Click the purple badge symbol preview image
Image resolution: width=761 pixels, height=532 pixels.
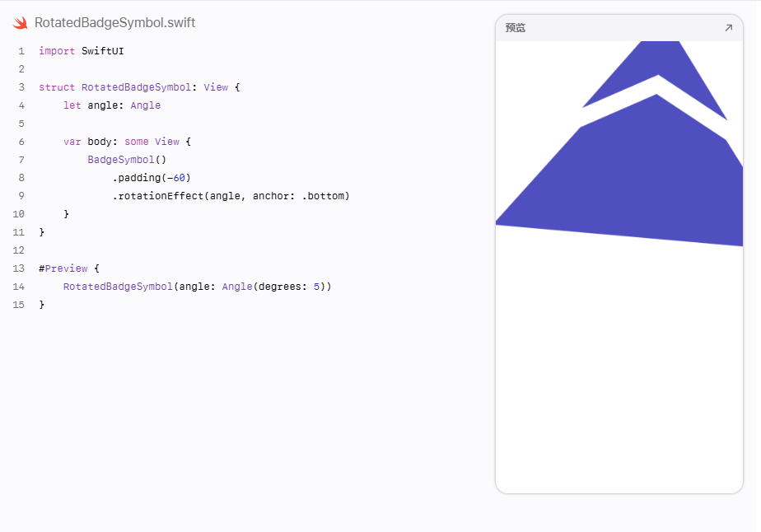tap(619, 143)
